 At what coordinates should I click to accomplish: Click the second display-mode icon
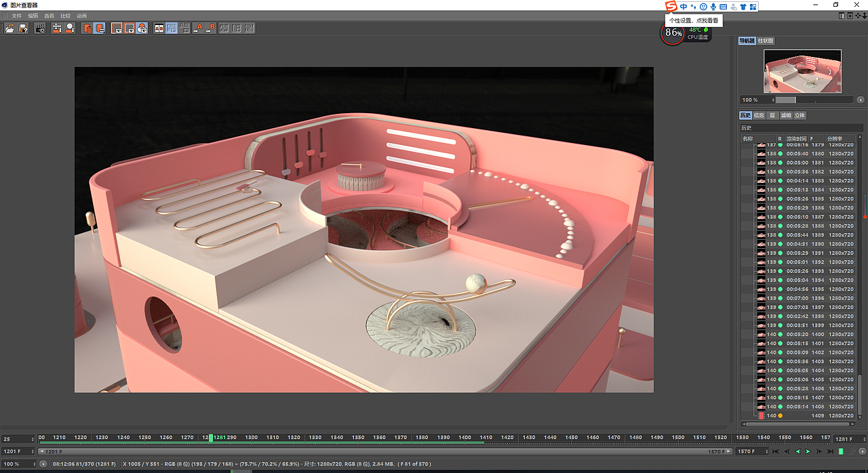pyautogui.click(x=129, y=28)
